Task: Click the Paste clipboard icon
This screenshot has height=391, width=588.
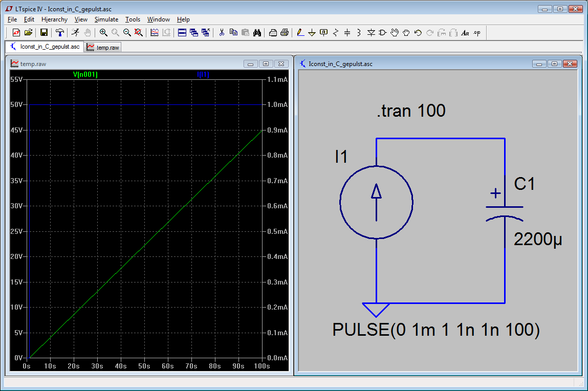Action: tap(245, 33)
